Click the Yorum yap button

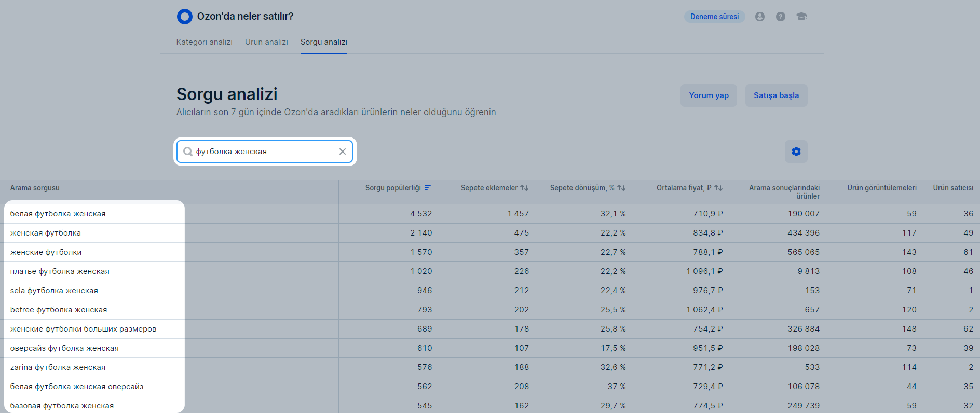point(709,95)
